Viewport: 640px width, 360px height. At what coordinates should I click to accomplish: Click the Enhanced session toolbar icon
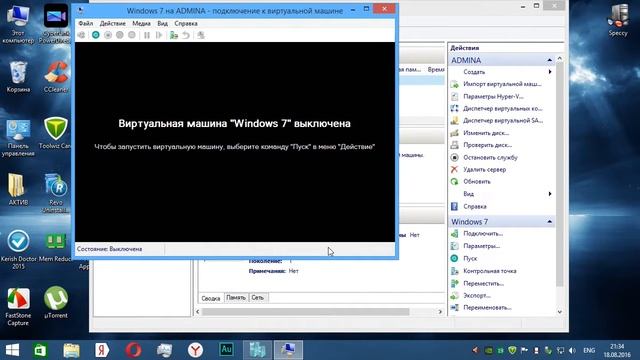200,35
